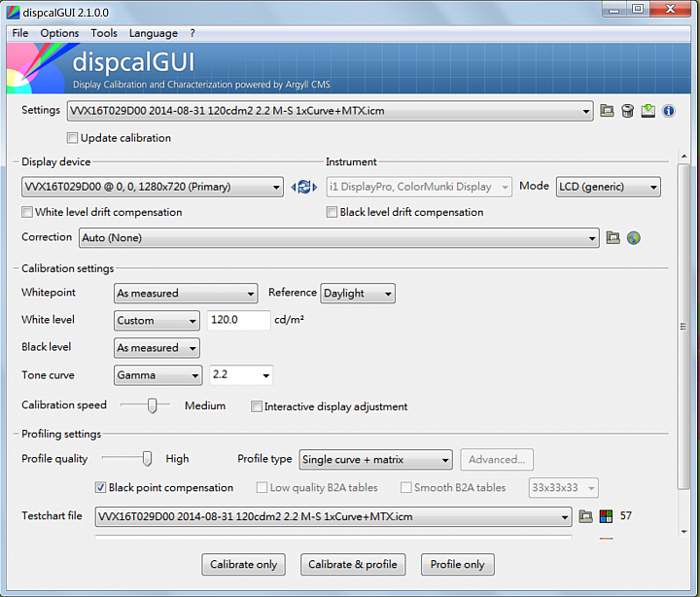700x597 pixels.
Task: Open the profile information icon
Action: (x=668, y=111)
